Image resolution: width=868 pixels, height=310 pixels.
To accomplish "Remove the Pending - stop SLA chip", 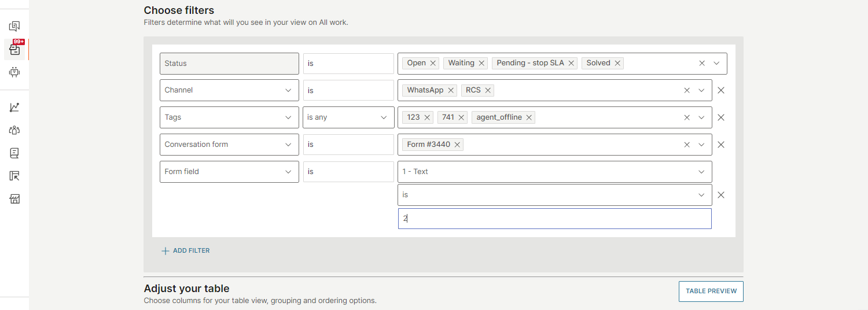I will (572, 63).
